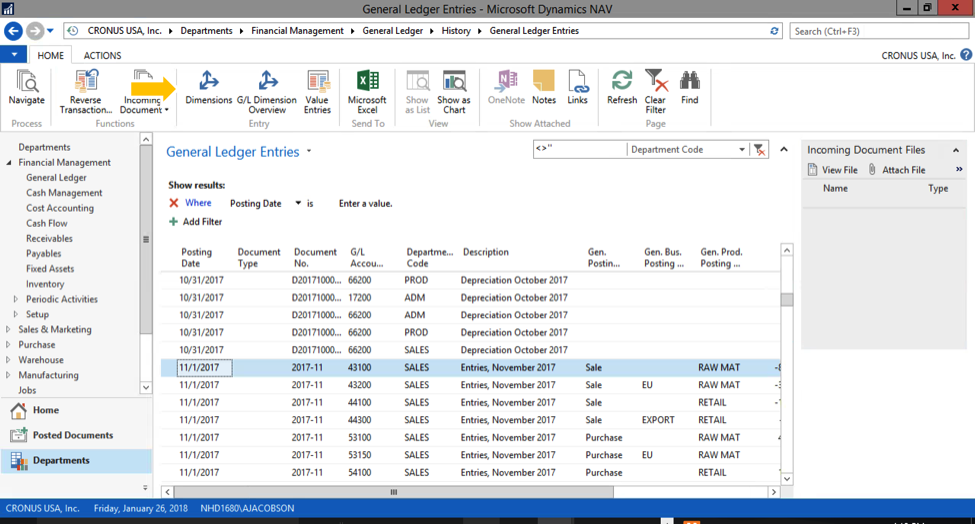The height and width of the screenshot is (525, 975).
Task: Click the vertical scrollbar of entries grid
Action: click(787, 299)
